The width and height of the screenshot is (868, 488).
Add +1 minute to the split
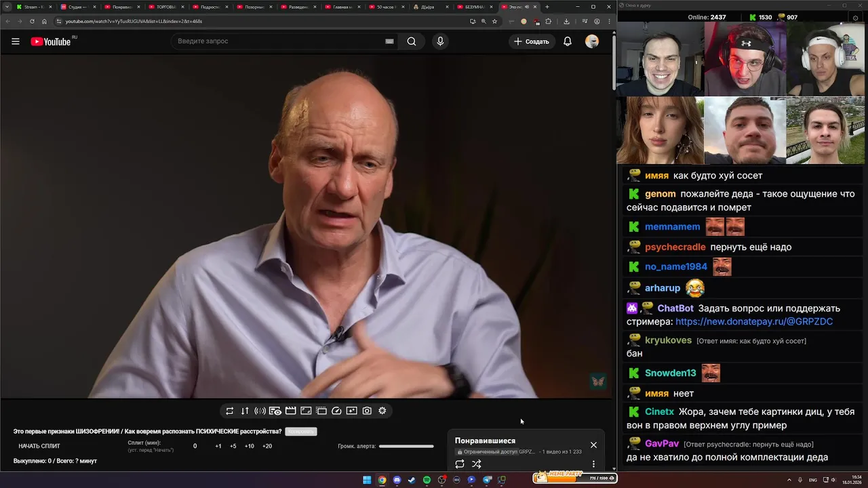click(x=218, y=446)
